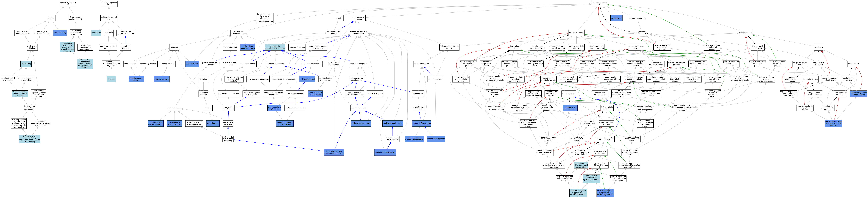Click the 'midbrain development' node

pyautogui.click(x=361, y=123)
